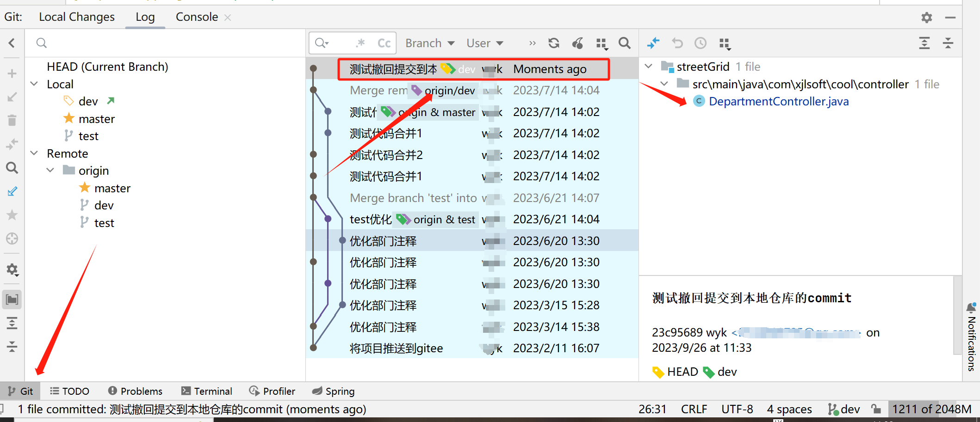Create new branch via the plus icon

12,73
